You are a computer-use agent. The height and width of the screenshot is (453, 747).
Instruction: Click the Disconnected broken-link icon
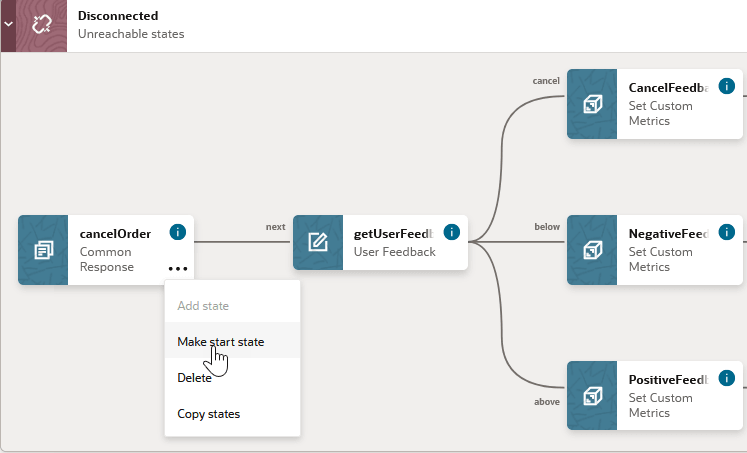pyautogui.click(x=42, y=25)
